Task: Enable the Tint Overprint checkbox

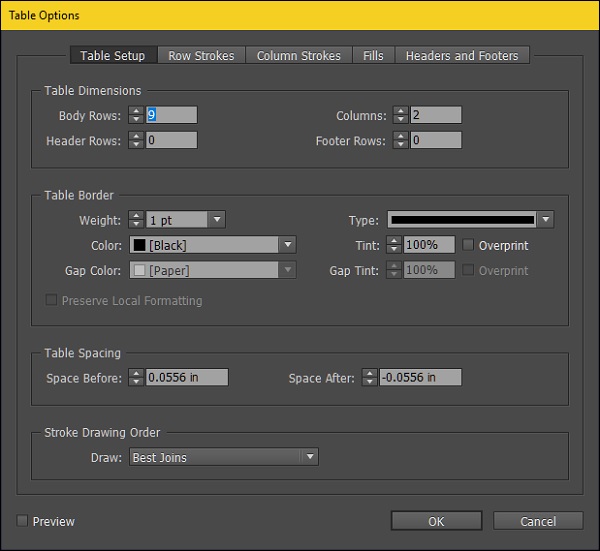Action: click(x=469, y=245)
